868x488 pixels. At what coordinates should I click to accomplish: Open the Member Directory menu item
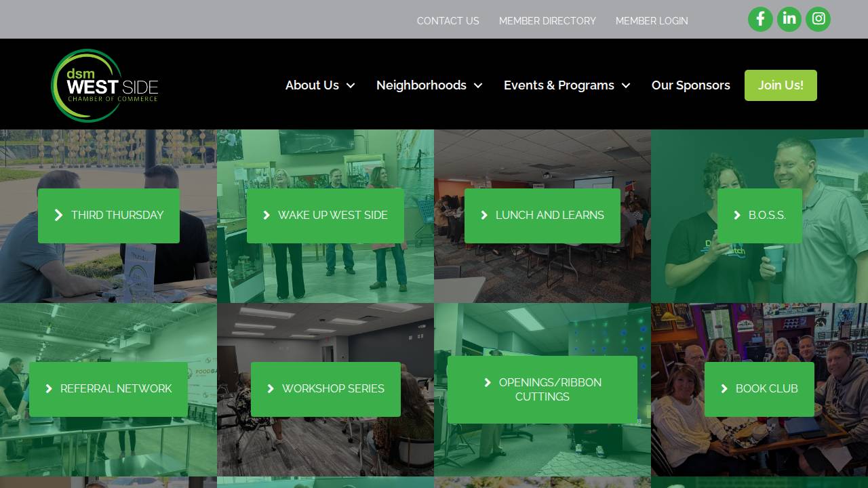point(547,21)
